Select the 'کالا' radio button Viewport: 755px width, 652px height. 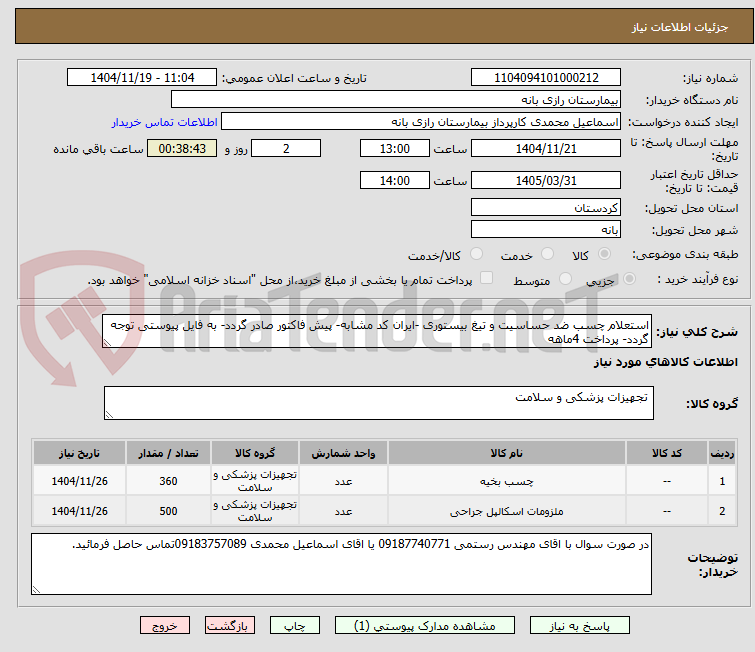604,254
